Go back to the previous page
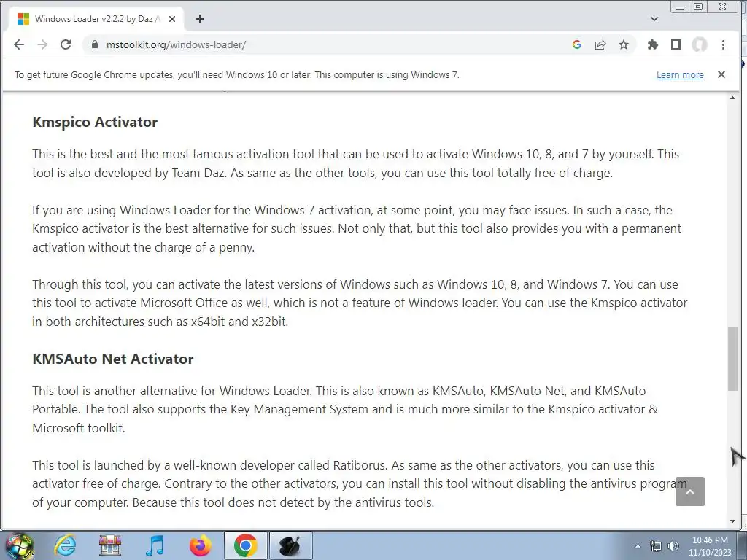The image size is (747, 560). point(18,44)
